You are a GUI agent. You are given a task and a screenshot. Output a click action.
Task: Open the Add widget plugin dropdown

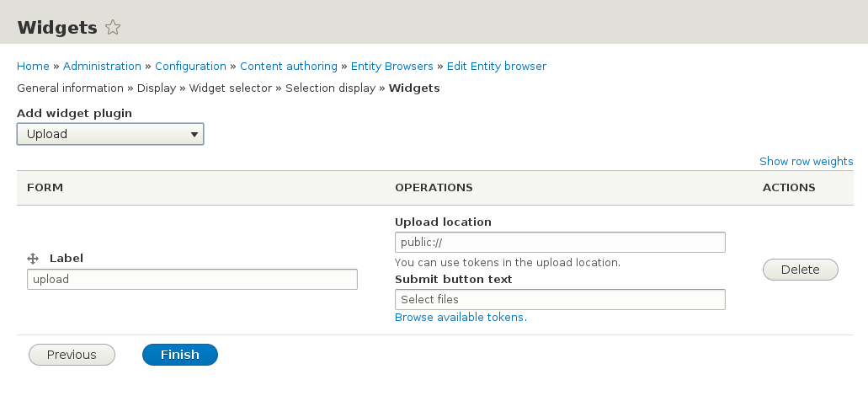(110, 134)
